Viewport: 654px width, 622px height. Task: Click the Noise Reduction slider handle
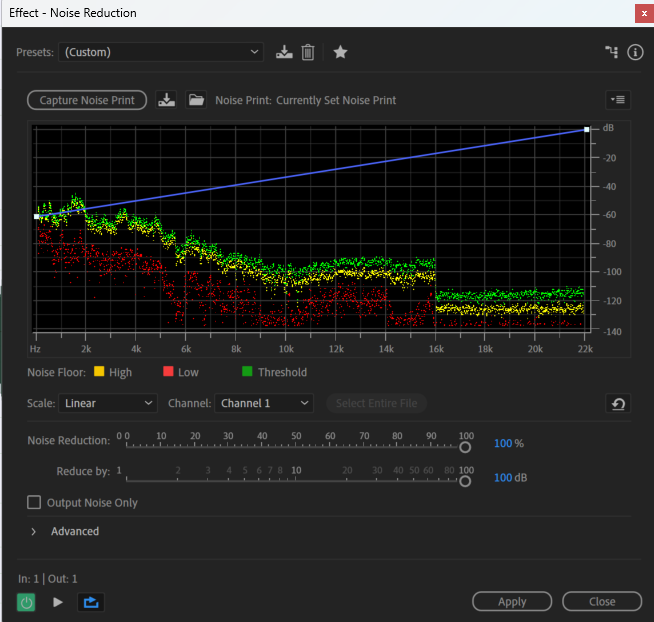[x=465, y=447]
